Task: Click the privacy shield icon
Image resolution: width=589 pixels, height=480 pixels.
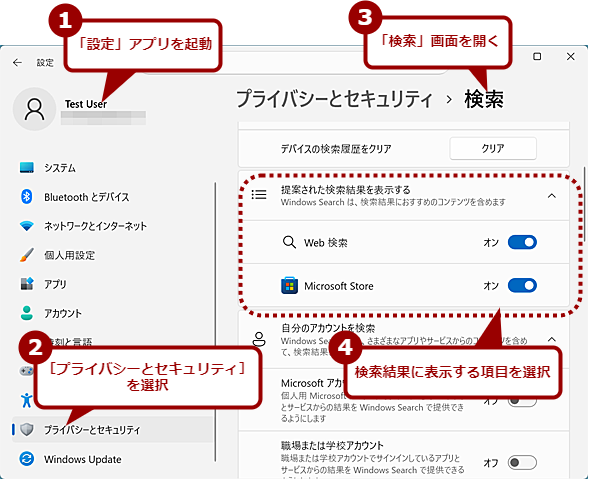Action: pyautogui.click(x=27, y=429)
